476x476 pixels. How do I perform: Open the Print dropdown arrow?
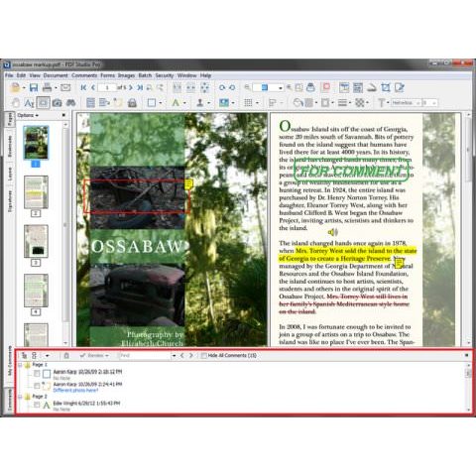56,88
